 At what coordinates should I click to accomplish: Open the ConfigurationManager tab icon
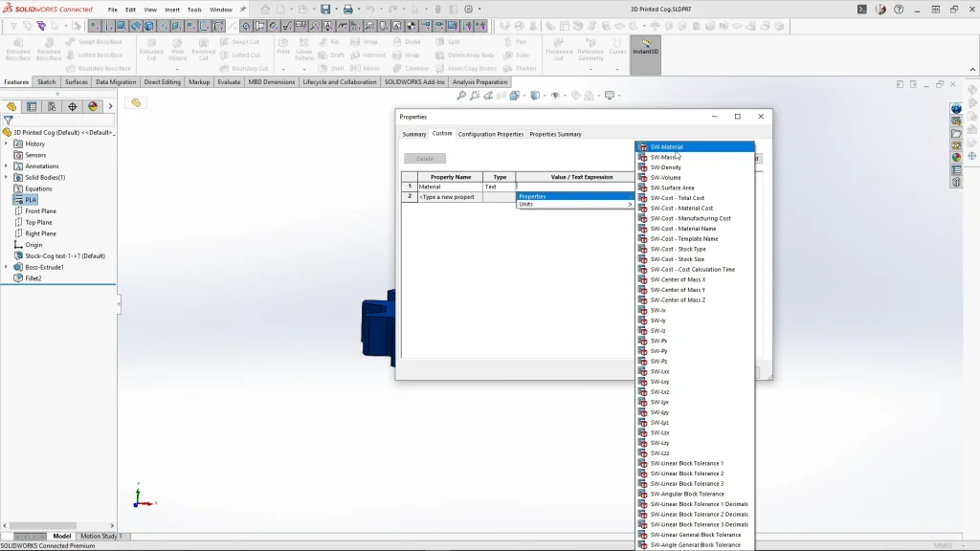coord(52,107)
